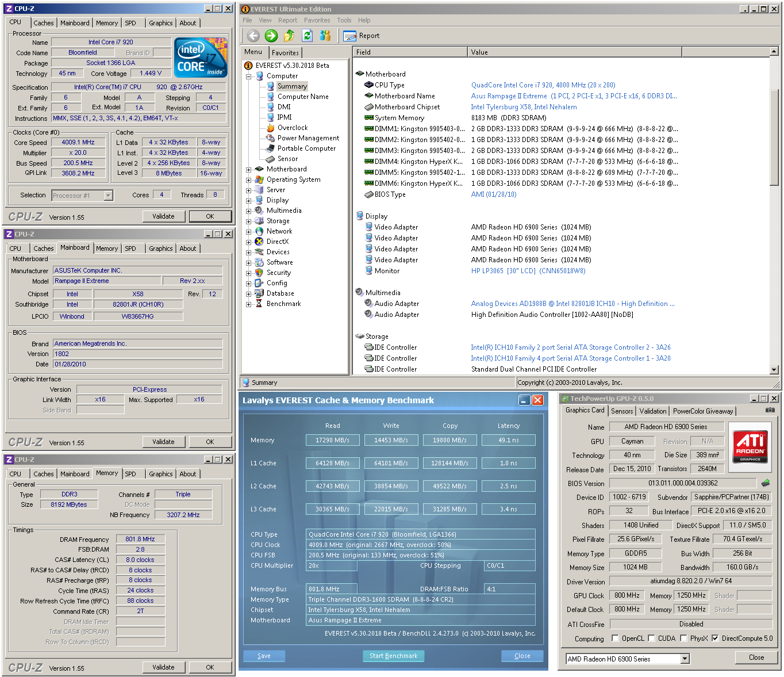The height and width of the screenshot is (677, 784).
Task: Open the GPU selection dropdown in GPU-Z
Action: (x=685, y=659)
